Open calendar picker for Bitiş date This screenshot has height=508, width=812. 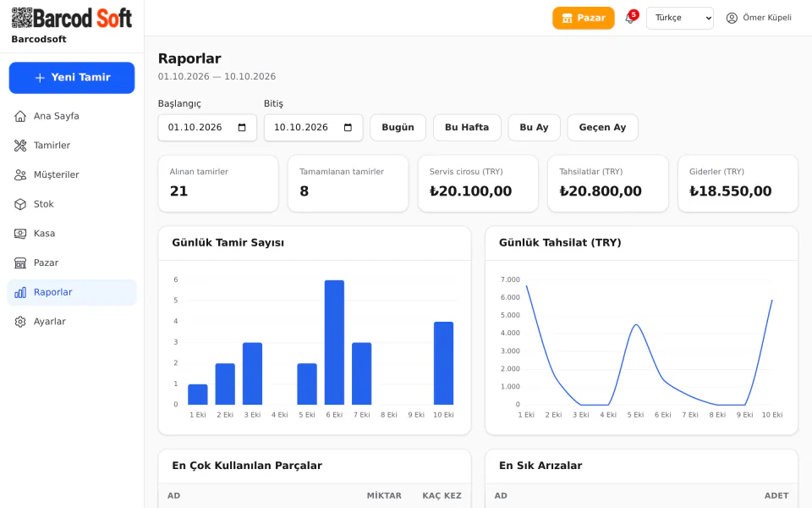pyautogui.click(x=348, y=128)
